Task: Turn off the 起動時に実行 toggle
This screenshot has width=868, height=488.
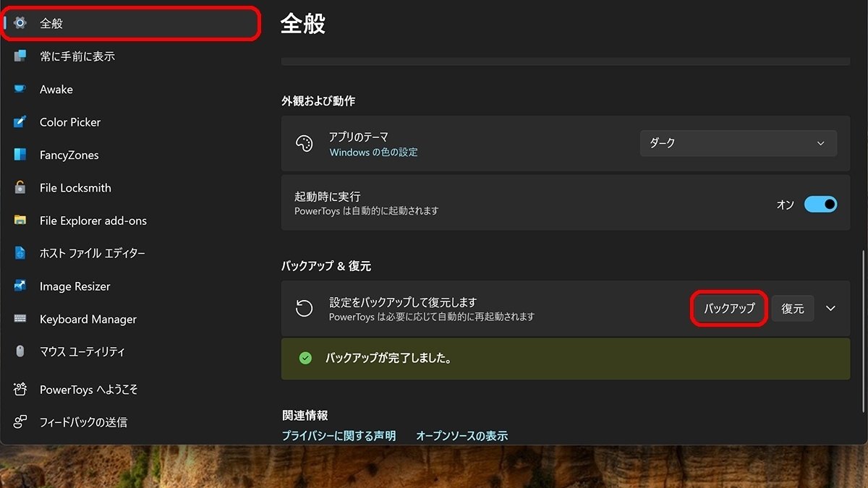Action: tap(820, 205)
